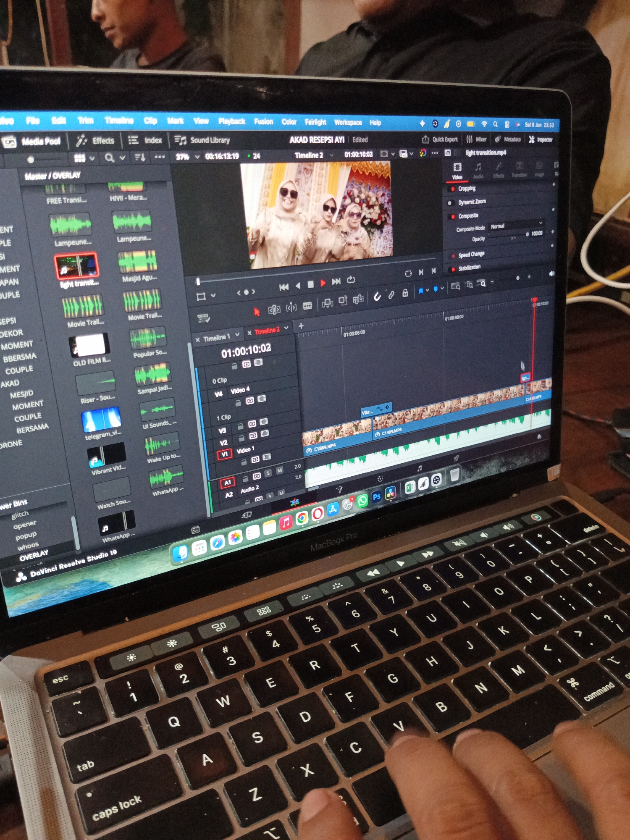Open DaVinci Resolve icon in Dock
This screenshot has width=630, height=840.
390,493
